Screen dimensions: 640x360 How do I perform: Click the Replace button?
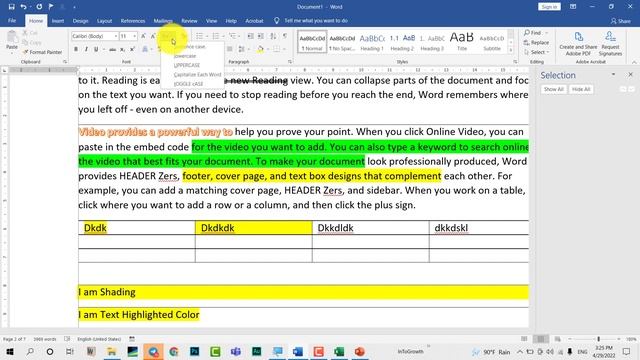pyautogui.click(x=536, y=42)
